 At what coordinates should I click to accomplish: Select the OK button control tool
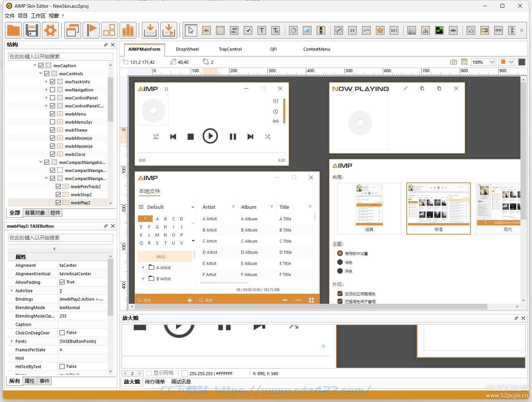206,30
